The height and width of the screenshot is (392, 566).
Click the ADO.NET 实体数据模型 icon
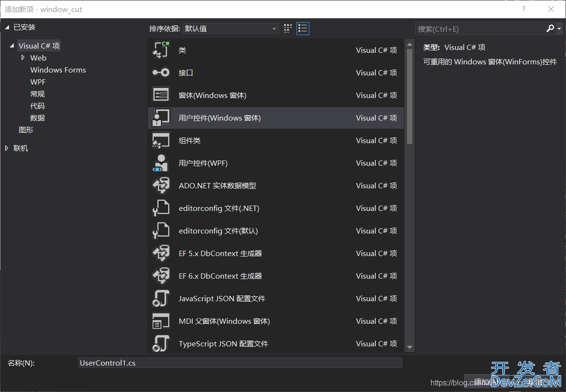(161, 185)
